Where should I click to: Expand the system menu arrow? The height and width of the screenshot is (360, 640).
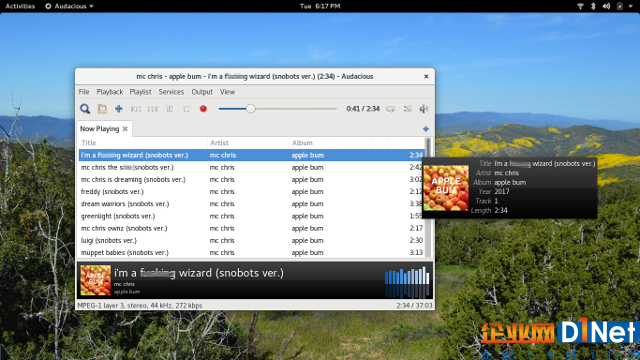631,6
